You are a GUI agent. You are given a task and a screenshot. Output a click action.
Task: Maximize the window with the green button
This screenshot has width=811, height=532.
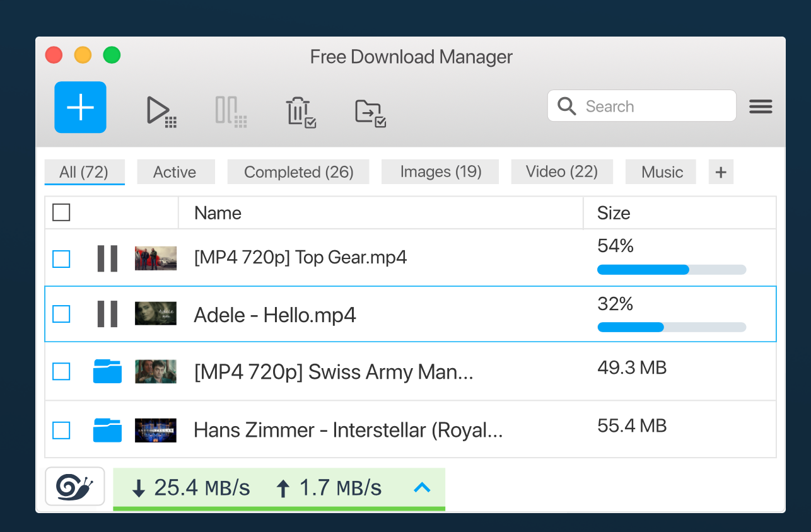112,55
